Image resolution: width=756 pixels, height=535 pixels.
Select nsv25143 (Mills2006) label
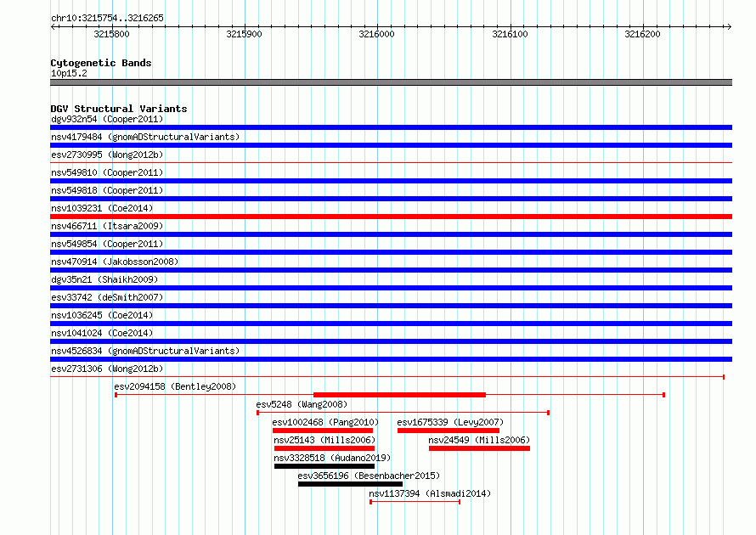tap(324, 440)
